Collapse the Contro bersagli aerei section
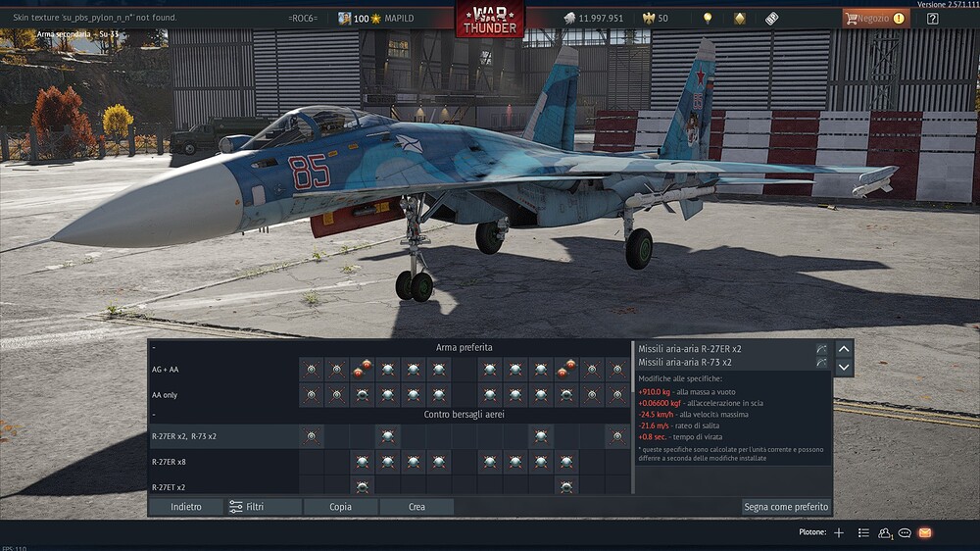 tap(154, 414)
